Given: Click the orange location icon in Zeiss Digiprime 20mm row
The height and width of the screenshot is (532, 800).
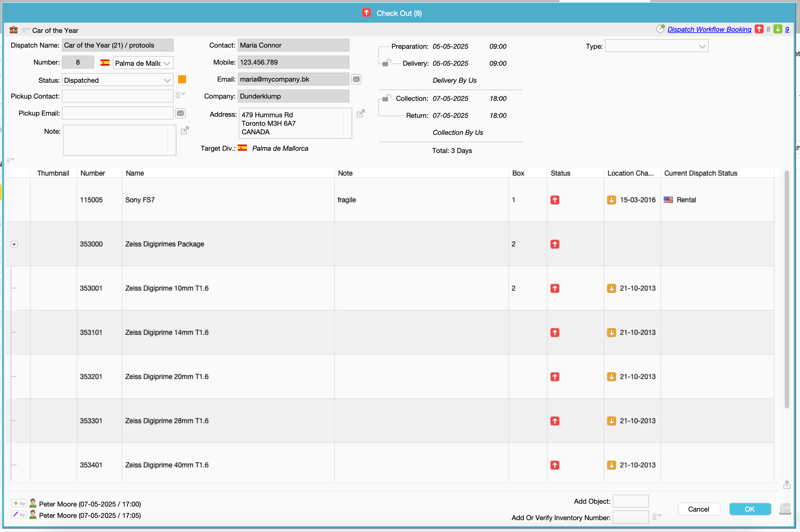Looking at the screenshot, I should 611,377.
